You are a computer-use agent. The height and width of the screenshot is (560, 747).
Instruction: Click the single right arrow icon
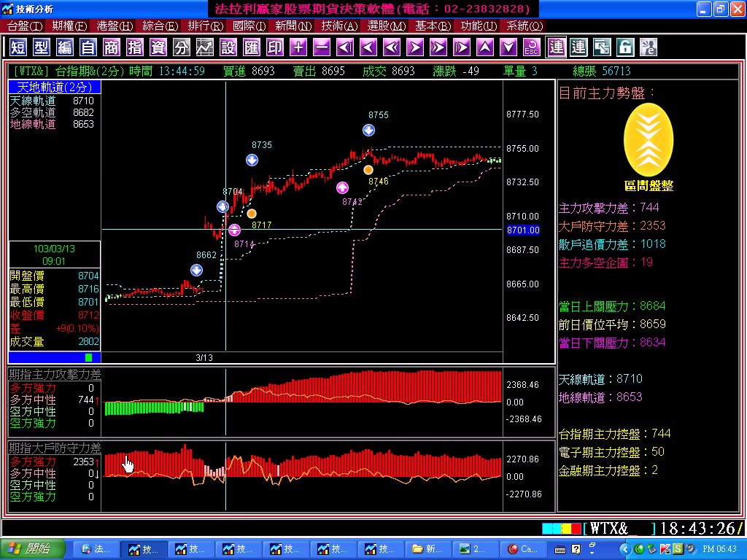(x=415, y=47)
